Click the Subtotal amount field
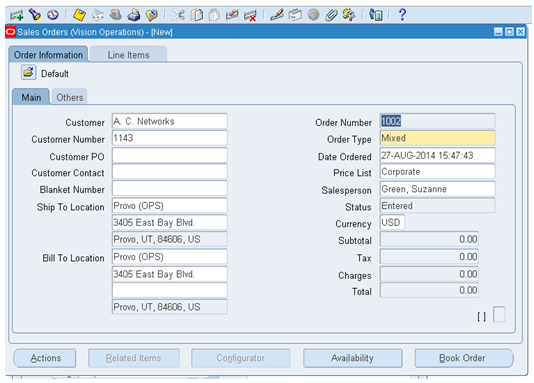534x383 pixels. tap(429, 239)
